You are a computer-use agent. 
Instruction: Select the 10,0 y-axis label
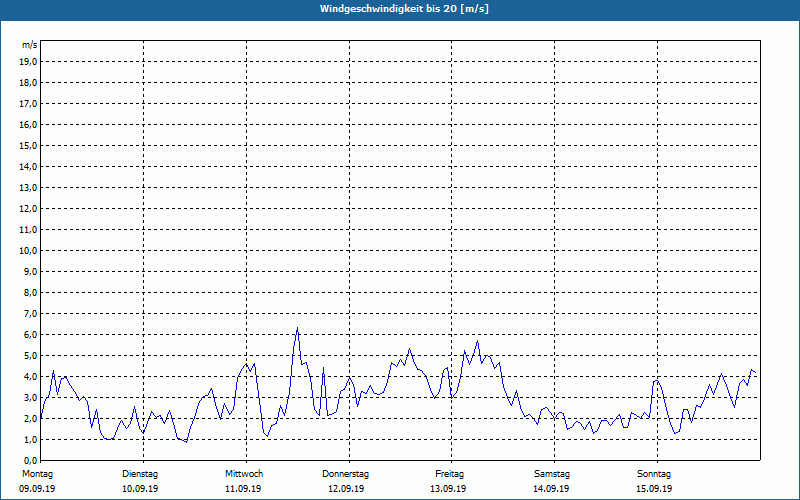[27, 251]
